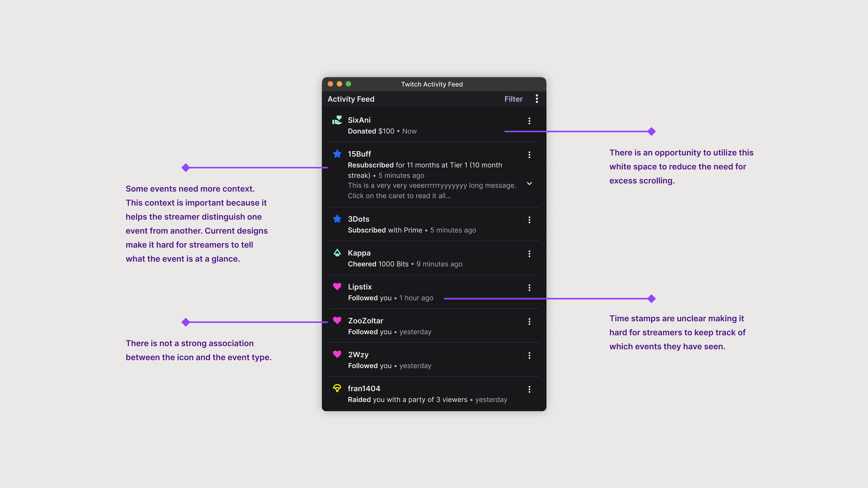Click the green window zoom button
This screenshot has height=488, width=868.
[x=348, y=84]
